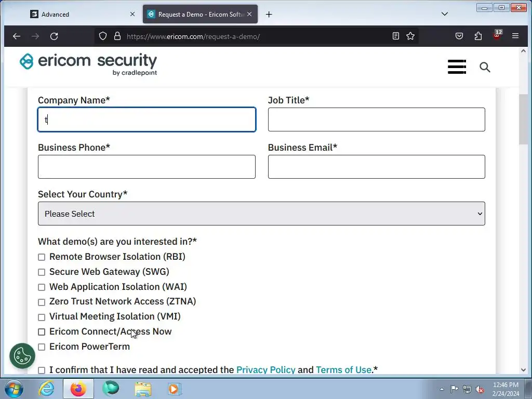532x399 pixels.
Task: Click the Firefox taskbar icon
Action: (78, 389)
